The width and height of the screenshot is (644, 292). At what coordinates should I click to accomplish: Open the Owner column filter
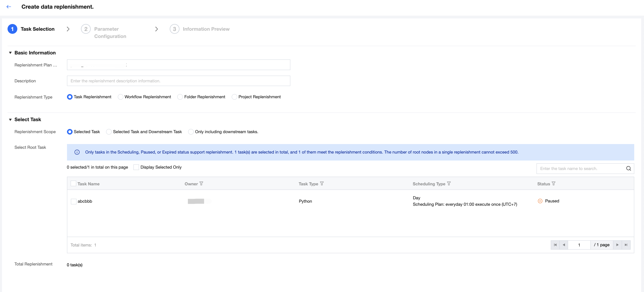[x=201, y=184]
